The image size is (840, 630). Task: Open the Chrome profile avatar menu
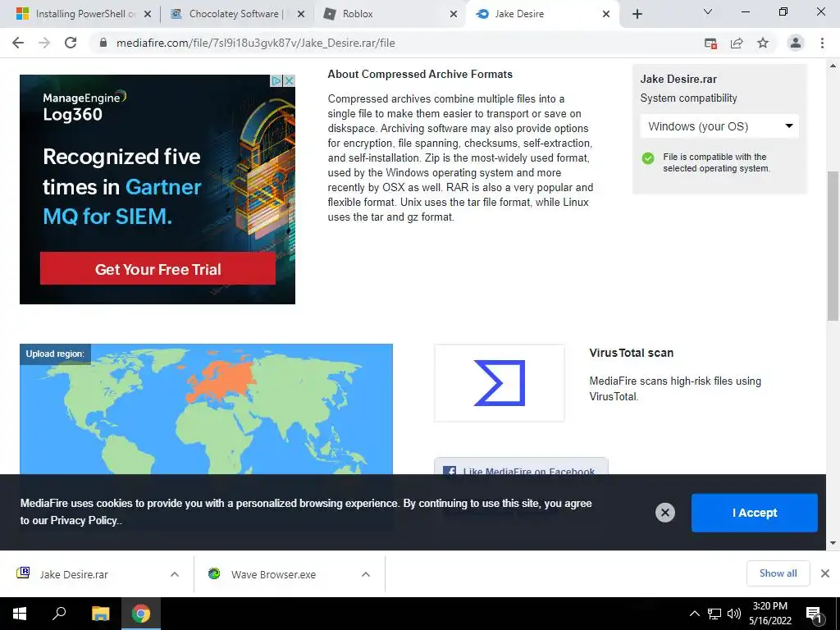tap(796, 43)
